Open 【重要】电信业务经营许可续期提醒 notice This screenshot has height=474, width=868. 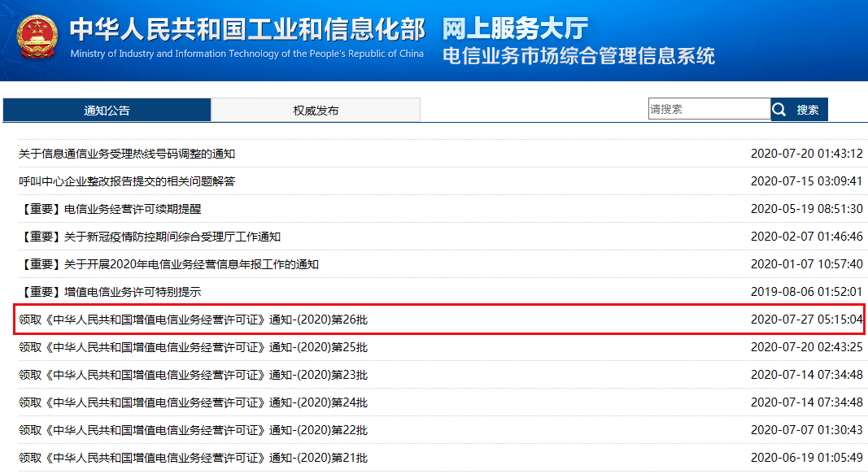(x=110, y=209)
